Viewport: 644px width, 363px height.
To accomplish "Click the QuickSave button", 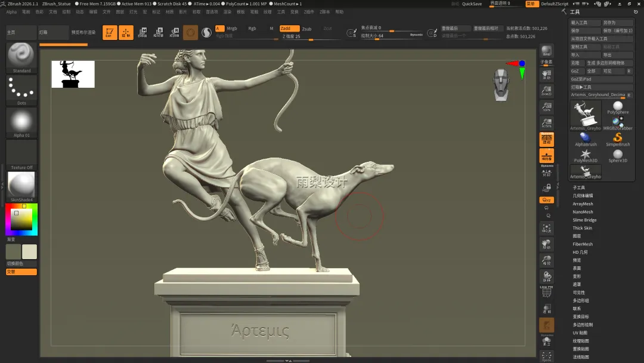I will [x=472, y=4].
